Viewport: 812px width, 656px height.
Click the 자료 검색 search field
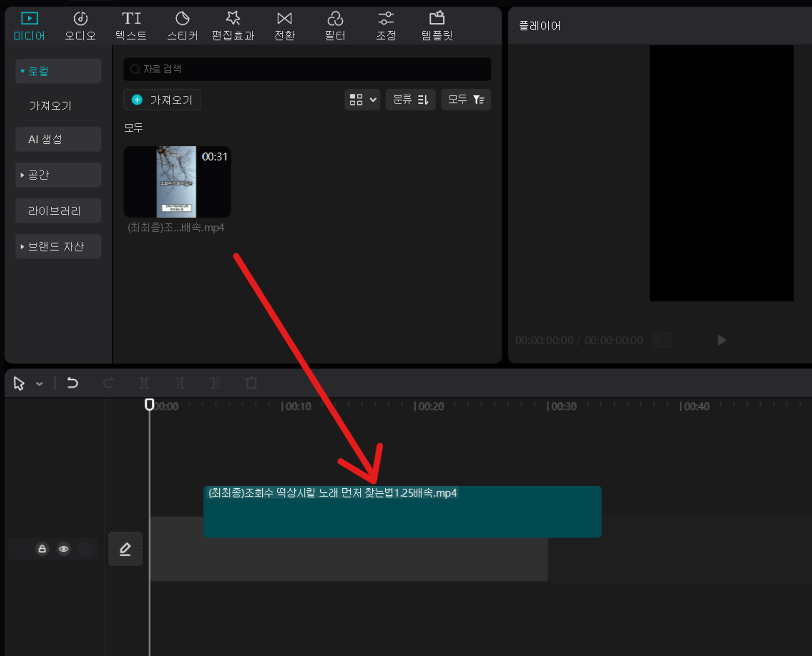pos(307,69)
